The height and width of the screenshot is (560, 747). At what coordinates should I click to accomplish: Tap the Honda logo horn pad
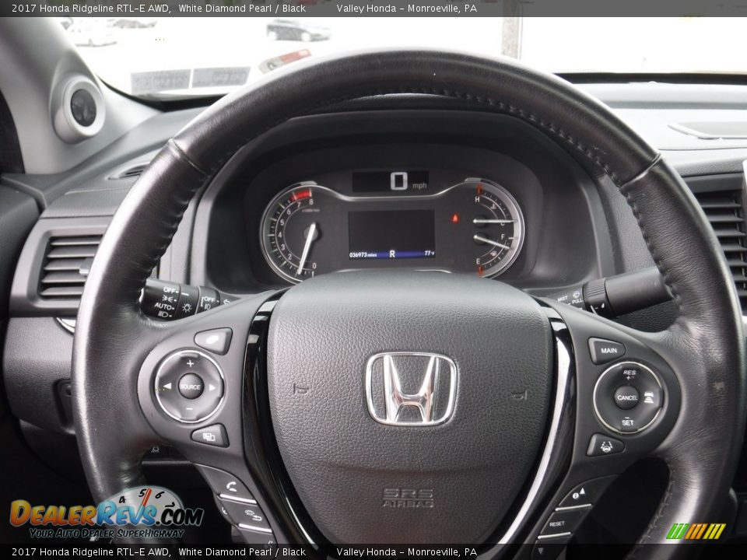tap(411, 389)
